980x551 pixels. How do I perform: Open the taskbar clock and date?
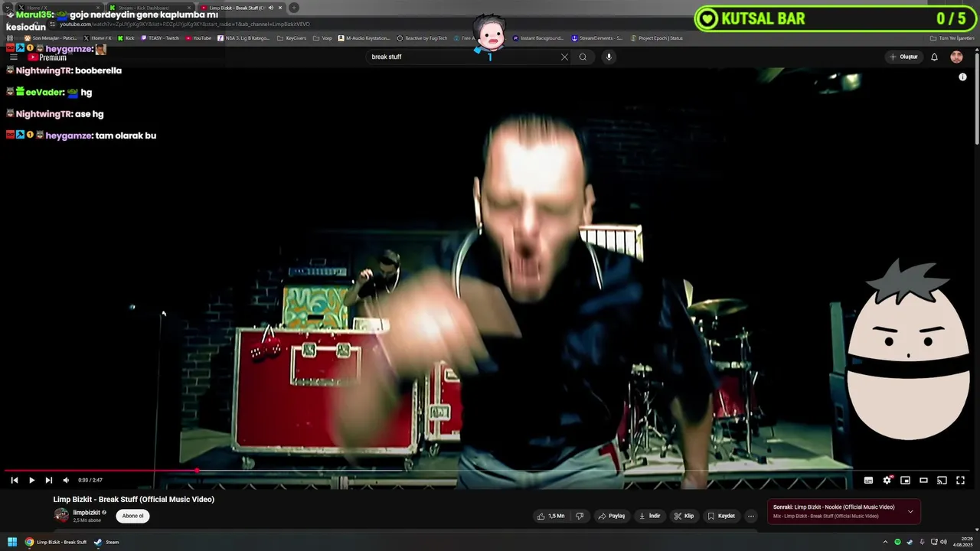(x=963, y=542)
